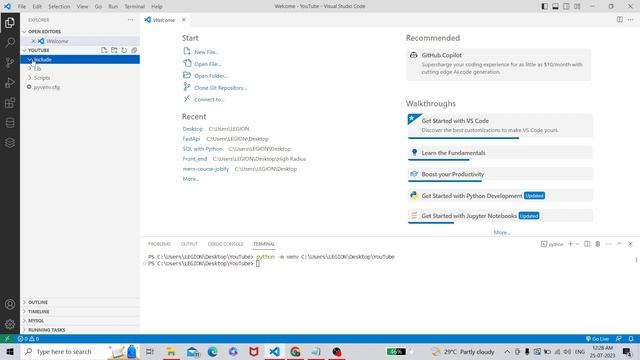Screen dimensions: 640x360
Task: Open the Run and Debug view
Action: pyautogui.click(x=10, y=83)
